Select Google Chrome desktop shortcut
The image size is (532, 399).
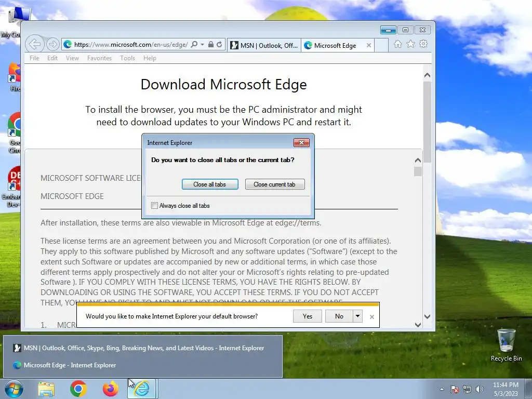(x=14, y=133)
